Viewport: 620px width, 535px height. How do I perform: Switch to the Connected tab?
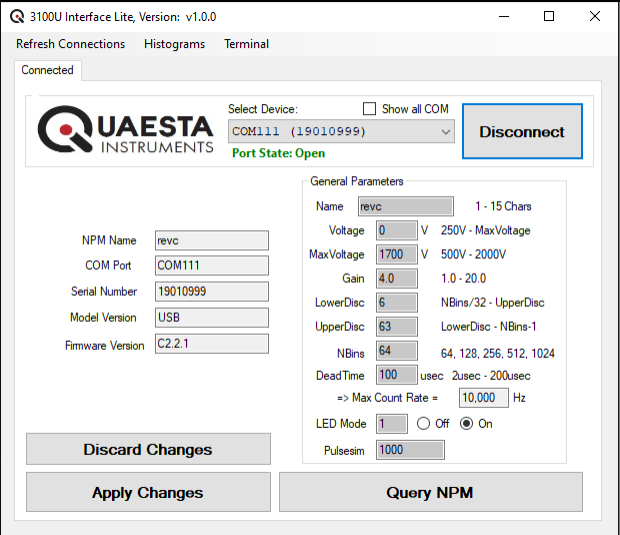coord(47,70)
